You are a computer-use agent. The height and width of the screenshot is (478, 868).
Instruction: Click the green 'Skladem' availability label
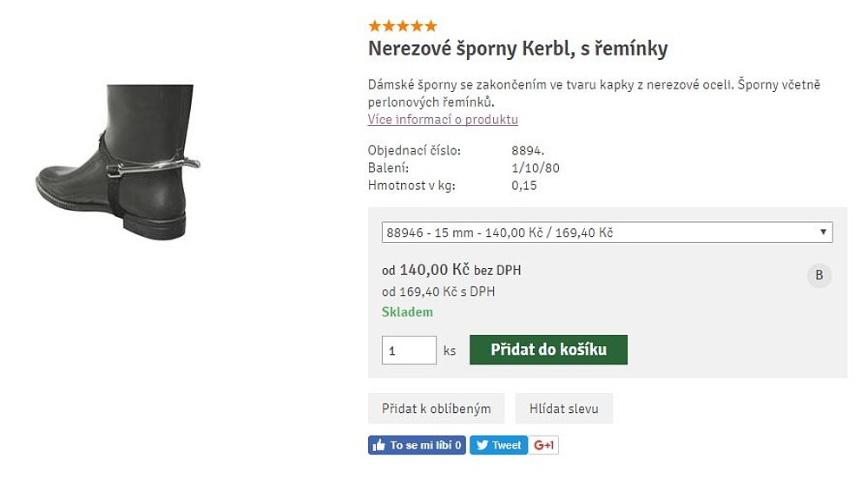(407, 312)
